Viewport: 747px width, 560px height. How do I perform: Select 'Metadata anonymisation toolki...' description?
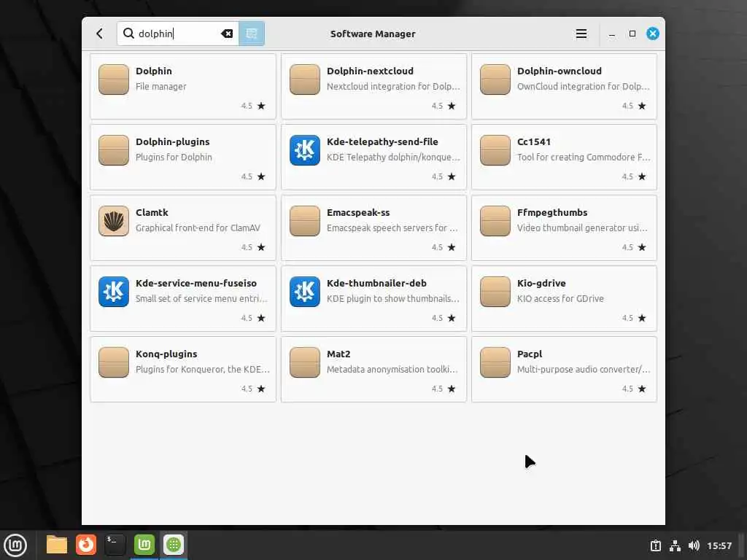point(392,369)
